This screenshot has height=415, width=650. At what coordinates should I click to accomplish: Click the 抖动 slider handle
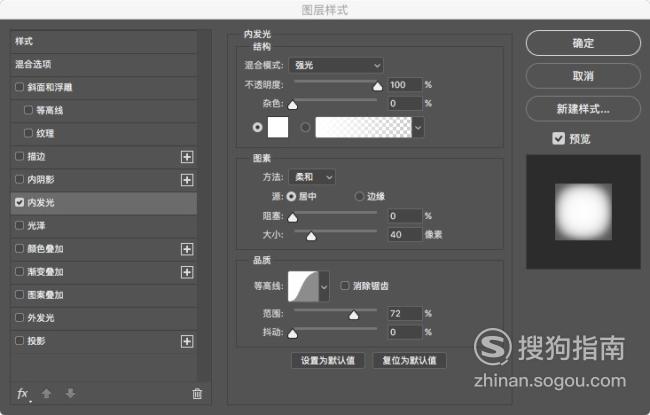pyautogui.click(x=293, y=333)
